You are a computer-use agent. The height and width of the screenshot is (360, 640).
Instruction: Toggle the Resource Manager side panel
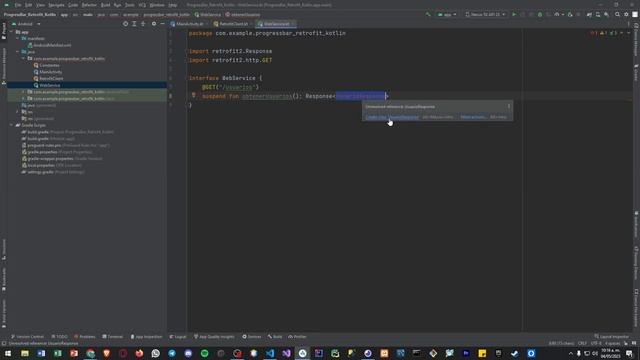[x=4, y=65]
